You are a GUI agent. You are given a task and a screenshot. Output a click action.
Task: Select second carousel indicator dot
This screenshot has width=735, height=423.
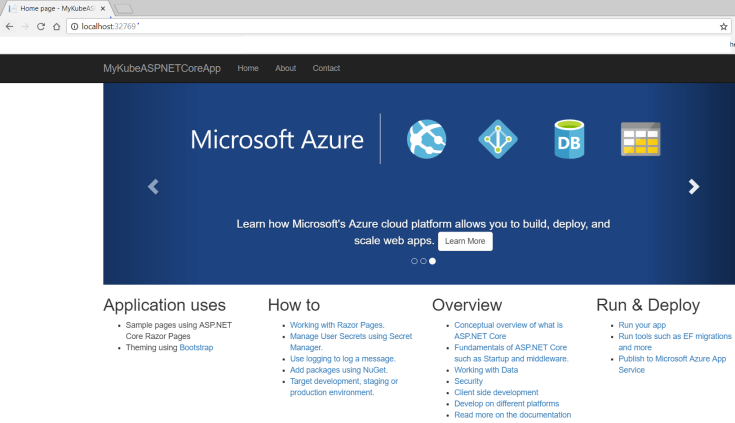click(x=423, y=261)
